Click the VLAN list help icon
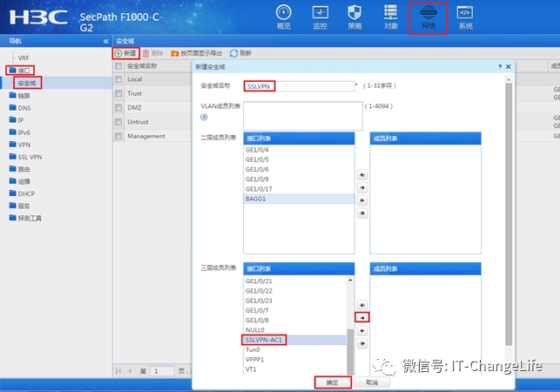 (204, 118)
